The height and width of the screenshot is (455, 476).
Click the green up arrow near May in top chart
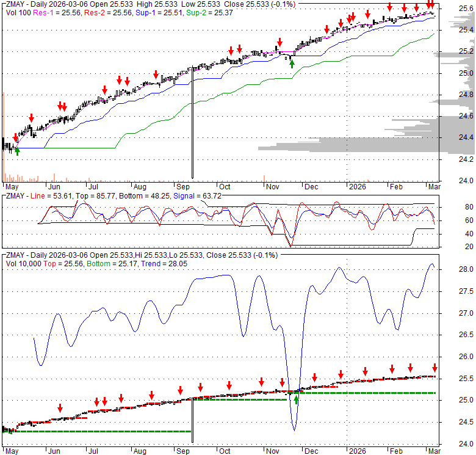pos(17,151)
